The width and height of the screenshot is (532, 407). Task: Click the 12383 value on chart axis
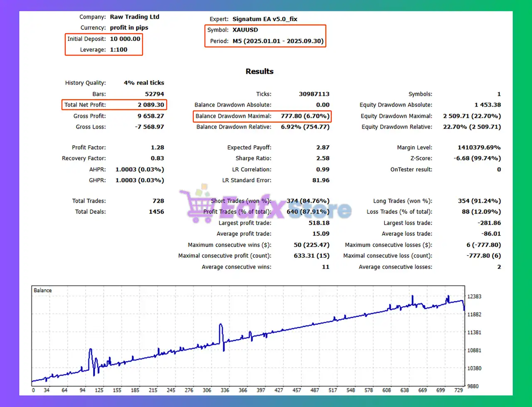pos(474,297)
